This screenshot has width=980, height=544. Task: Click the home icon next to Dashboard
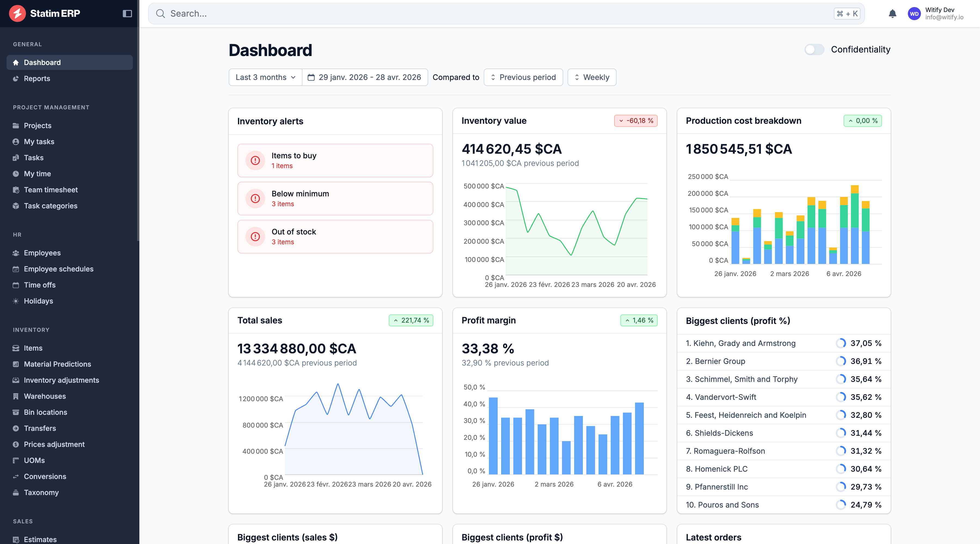pyautogui.click(x=16, y=62)
